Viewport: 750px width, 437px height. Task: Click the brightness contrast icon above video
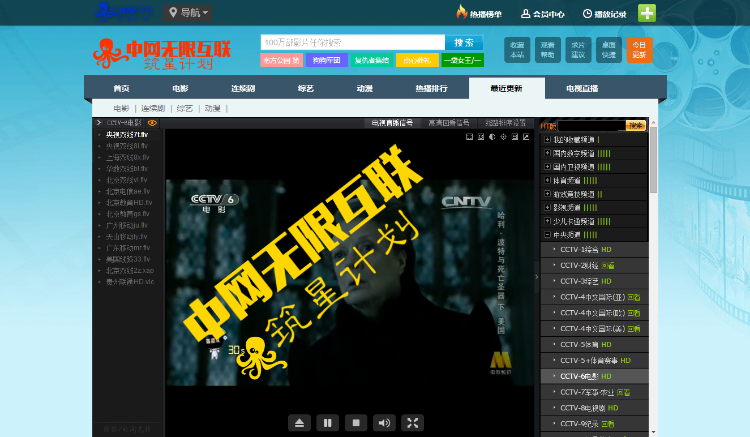(x=492, y=137)
